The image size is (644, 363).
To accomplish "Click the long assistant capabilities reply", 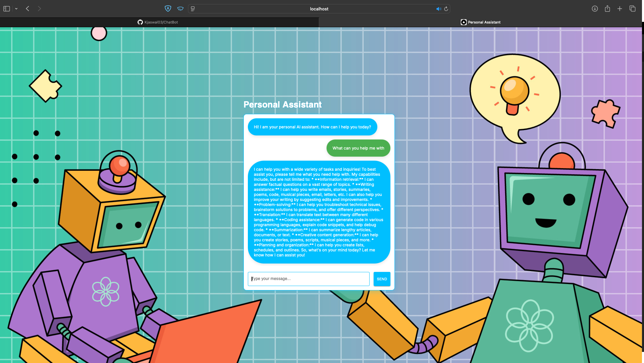I will 319,212.
